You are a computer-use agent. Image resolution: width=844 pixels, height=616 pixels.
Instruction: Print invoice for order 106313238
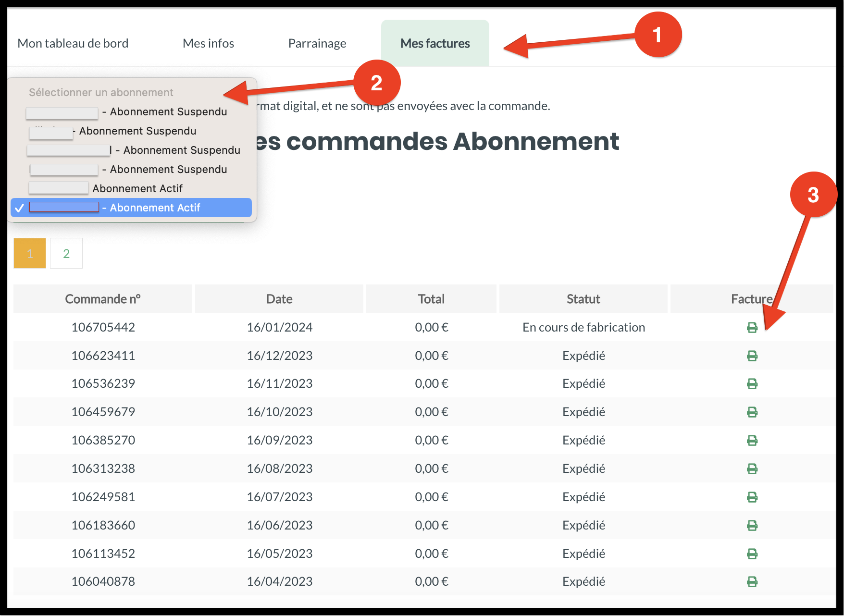752,469
